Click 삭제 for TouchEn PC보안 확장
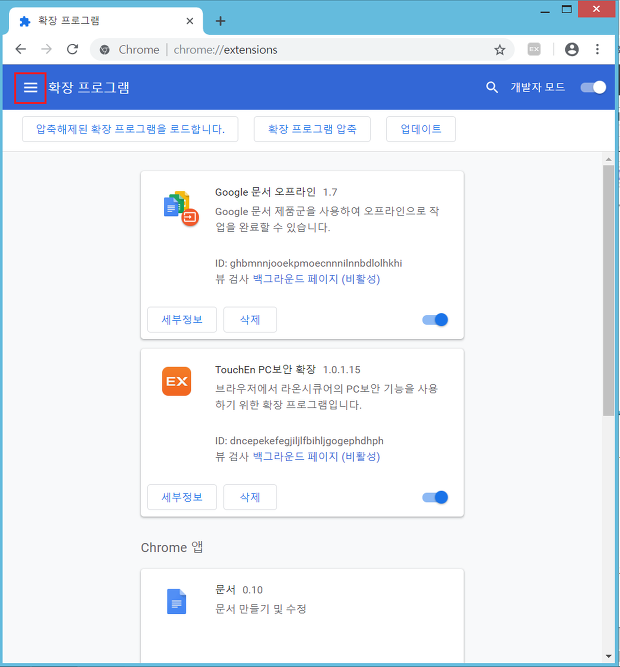The width and height of the screenshot is (620, 667). (x=250, y=497)
